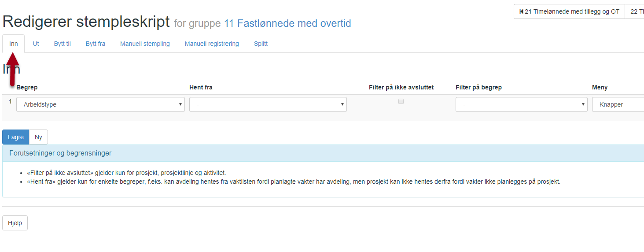
Task: Open the Meny dropdown showing Knapper
Action: pyautogui.click(x=618, y=105)
